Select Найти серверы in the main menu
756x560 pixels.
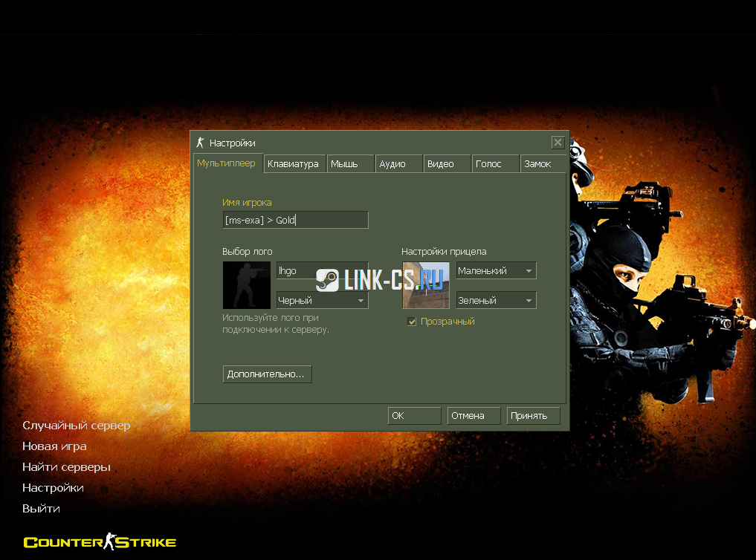[x=66, y=467]
